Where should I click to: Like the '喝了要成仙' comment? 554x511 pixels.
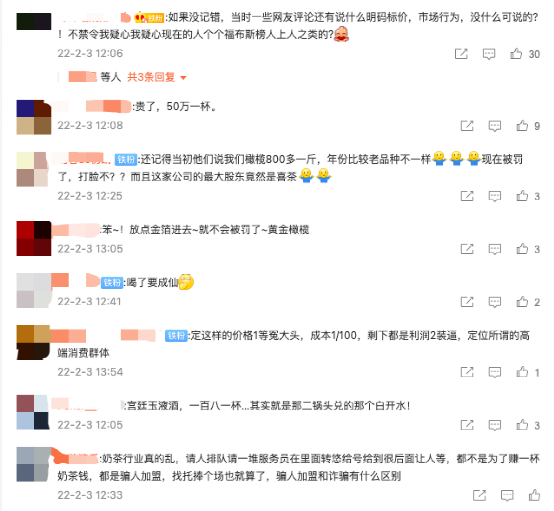point(522,302)
